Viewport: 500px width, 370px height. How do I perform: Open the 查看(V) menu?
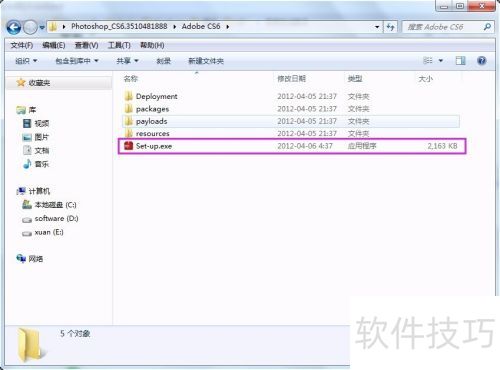86,45
